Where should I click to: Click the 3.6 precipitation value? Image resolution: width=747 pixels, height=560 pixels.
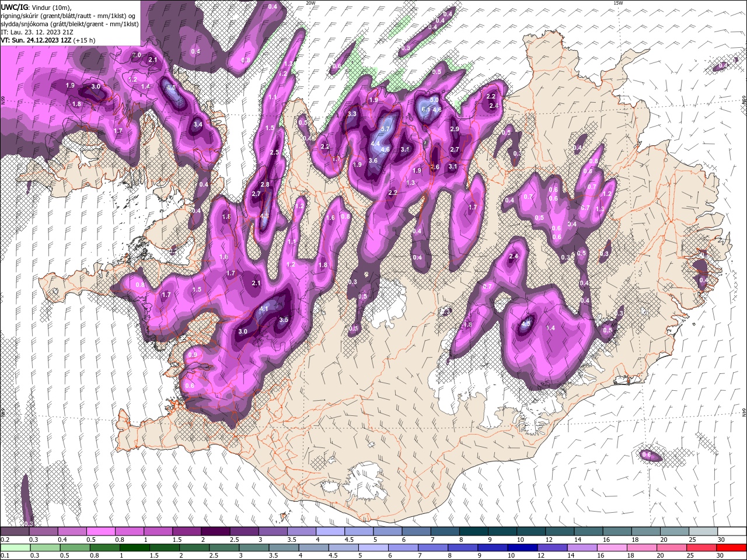click(373, 160)
